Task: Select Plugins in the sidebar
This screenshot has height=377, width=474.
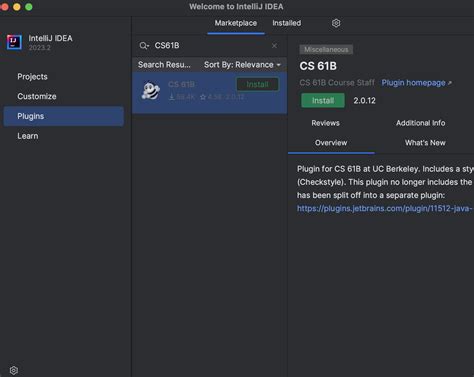Action: [x=64, y=116]
